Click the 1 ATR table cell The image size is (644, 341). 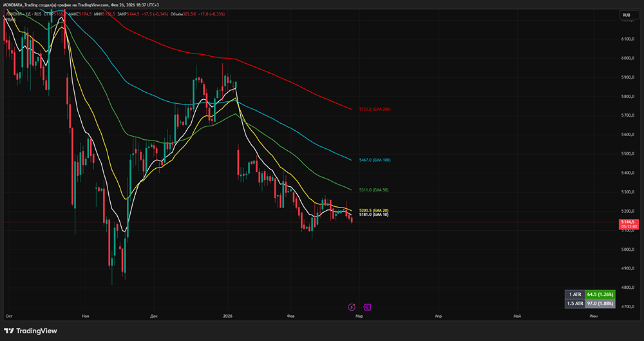click(575, 295)
